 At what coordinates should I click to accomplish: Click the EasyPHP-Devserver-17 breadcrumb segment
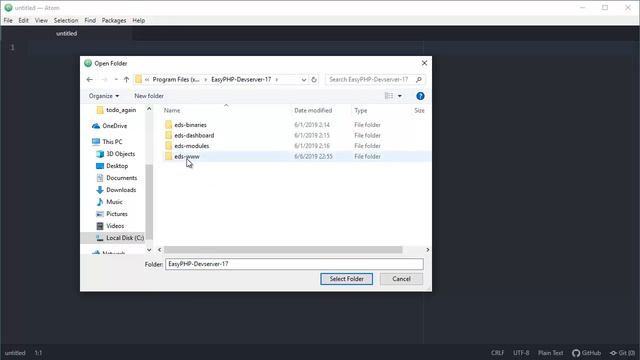click(x=241, y=80)
